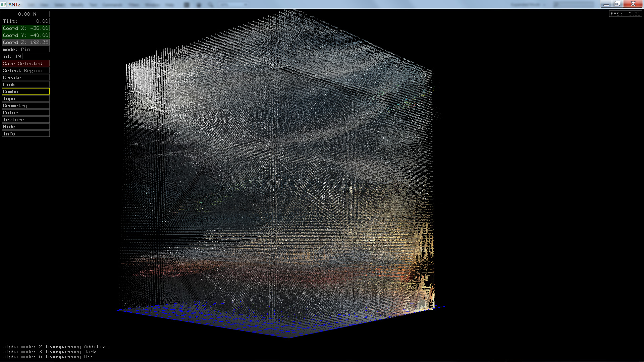644x362 pixels.
Task: Select the Coord Z value field
Action: click(x=25, y=42)
